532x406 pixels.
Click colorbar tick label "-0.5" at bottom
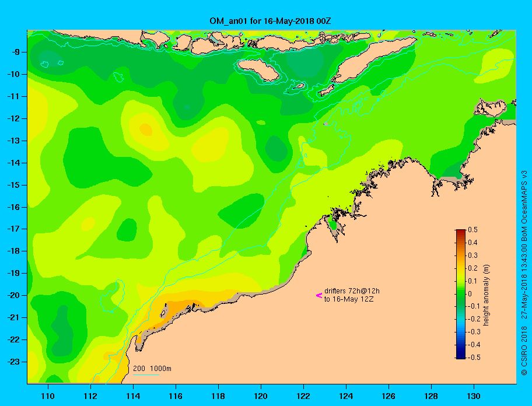click(x=474, y=358)
